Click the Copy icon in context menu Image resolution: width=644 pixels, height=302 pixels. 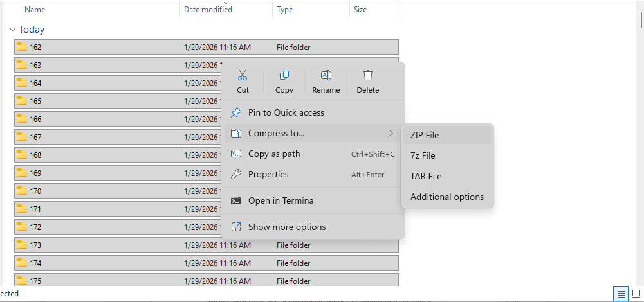[284, 76]
